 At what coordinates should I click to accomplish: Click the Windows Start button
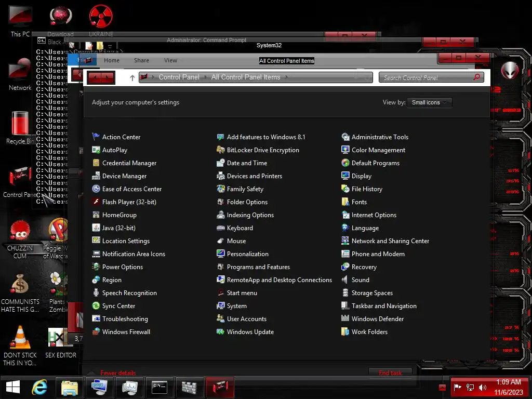13,387
